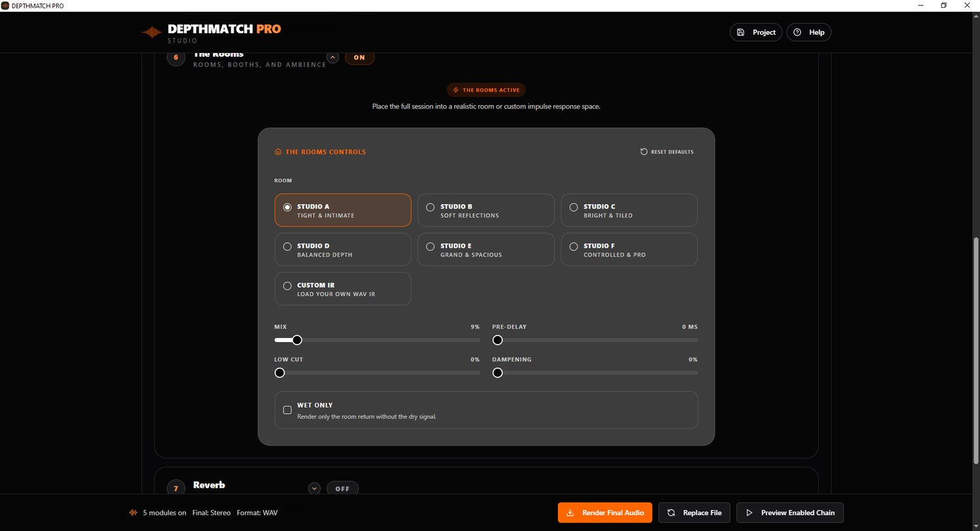Choose the Custom IR room option

coord(343,288)
